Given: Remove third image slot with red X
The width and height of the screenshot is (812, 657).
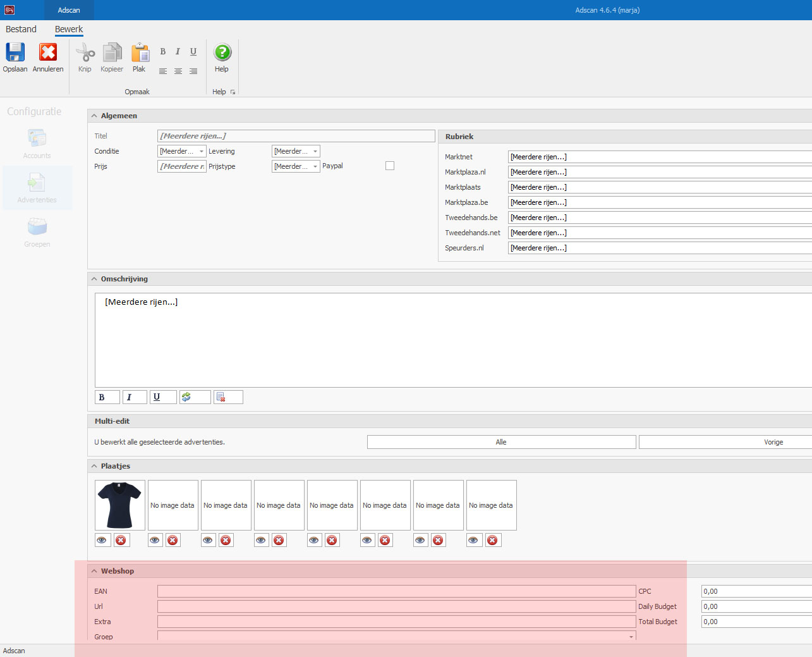Looking at the screenshot, I should (226, 540).
